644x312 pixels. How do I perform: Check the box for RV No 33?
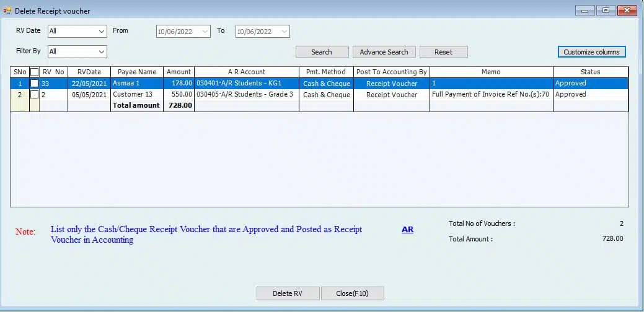tap(35, 83)
